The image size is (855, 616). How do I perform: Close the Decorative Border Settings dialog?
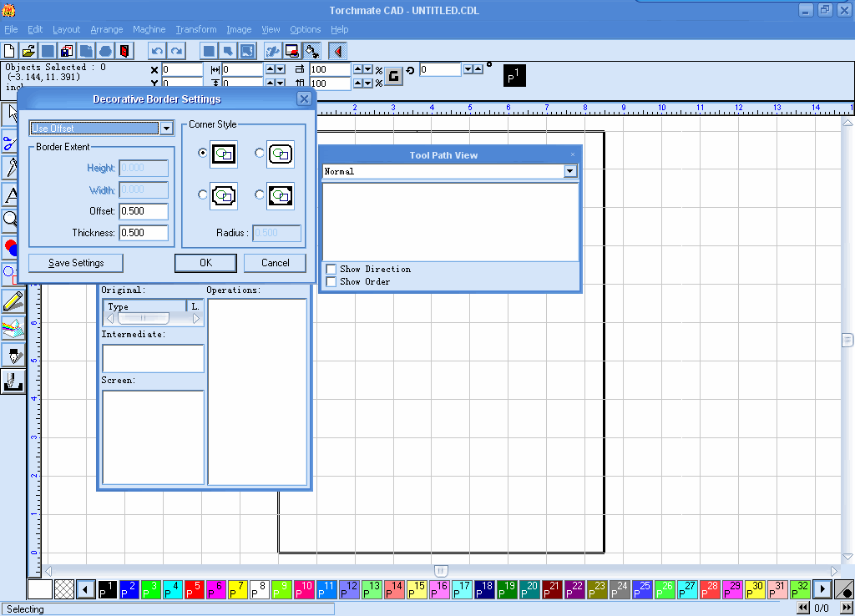pos(304,98)
